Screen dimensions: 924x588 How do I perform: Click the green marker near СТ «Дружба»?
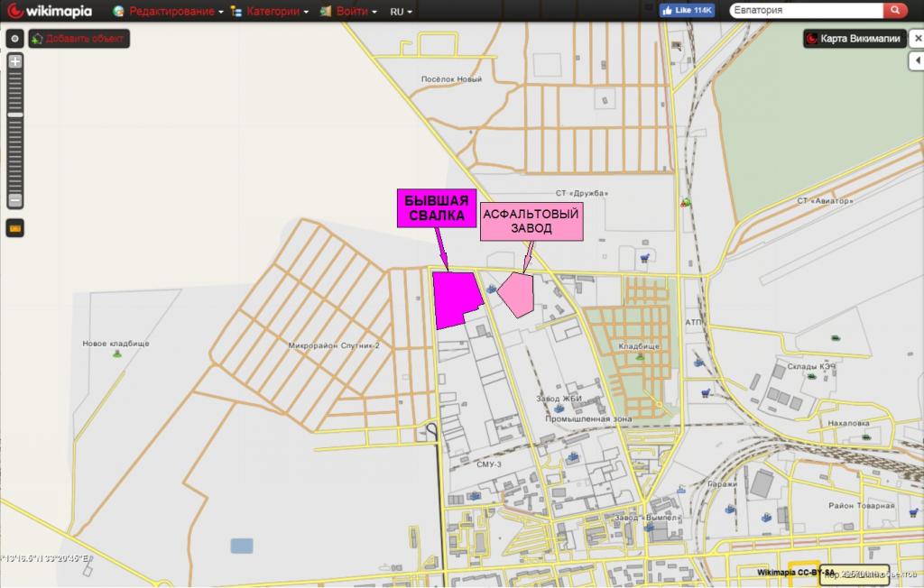pos(687,202)
